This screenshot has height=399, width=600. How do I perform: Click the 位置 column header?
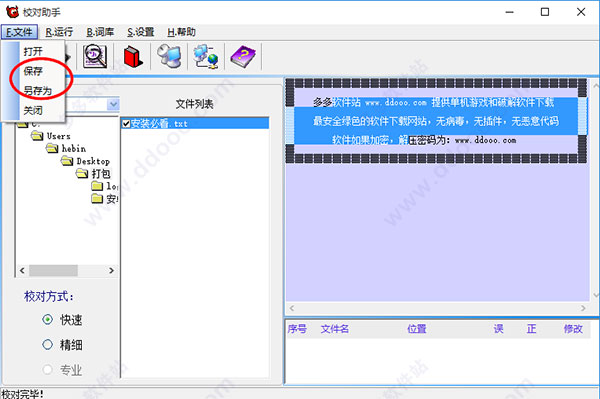417,329
